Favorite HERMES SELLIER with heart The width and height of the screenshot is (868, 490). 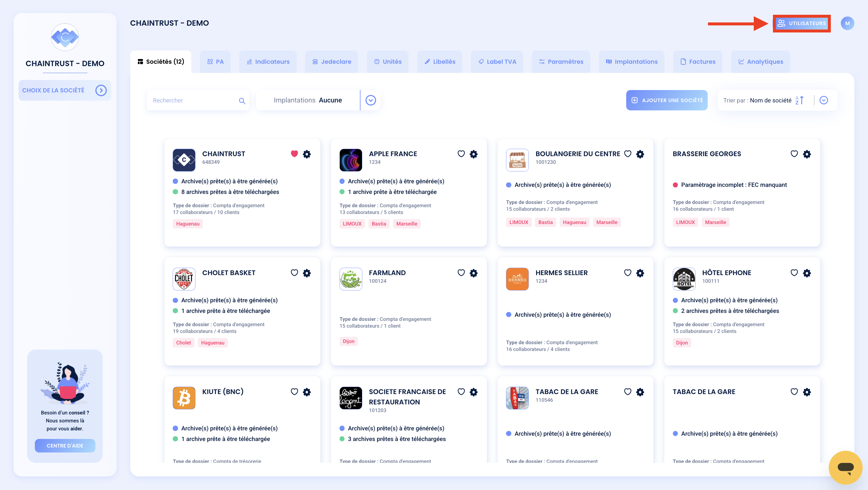627,273
